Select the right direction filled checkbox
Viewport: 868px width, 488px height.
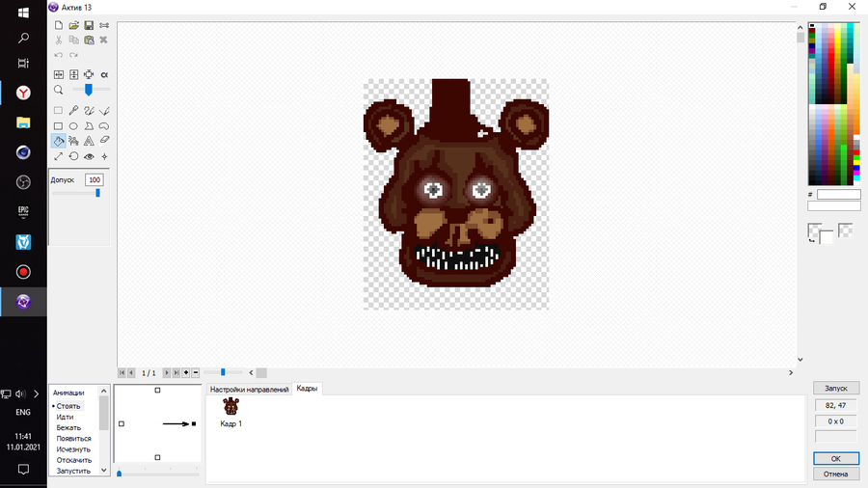point(194,423)
